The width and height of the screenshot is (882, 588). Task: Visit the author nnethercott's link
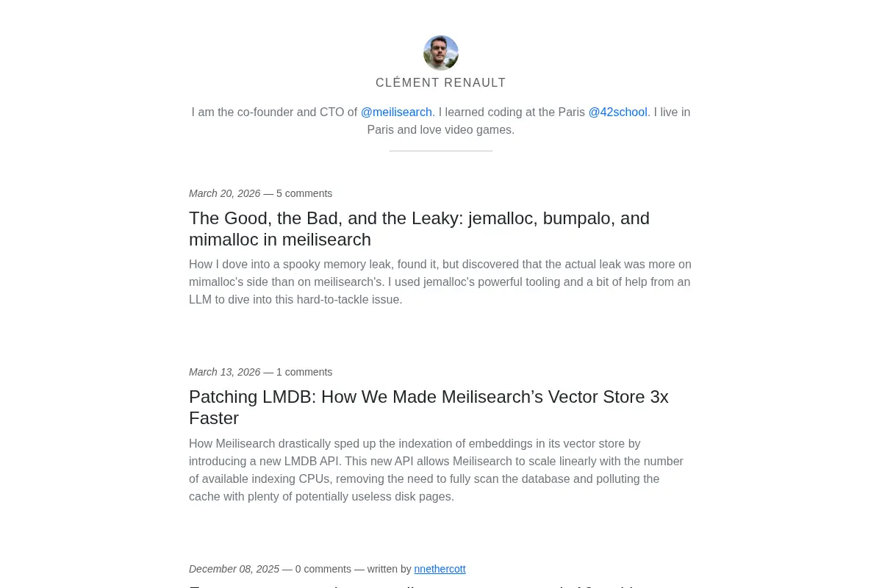(440, 569)
